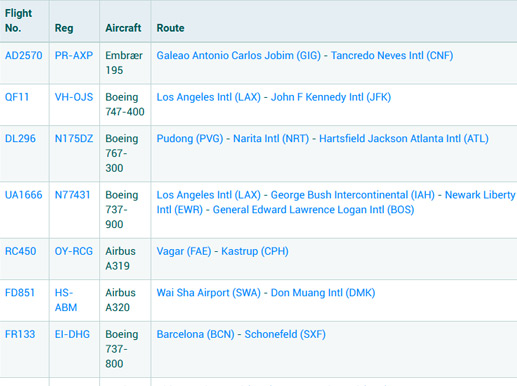Click Pudong (PVG) airport link
Image resolution: width=517 pixels, height=386 pixels.
[190, 138]
